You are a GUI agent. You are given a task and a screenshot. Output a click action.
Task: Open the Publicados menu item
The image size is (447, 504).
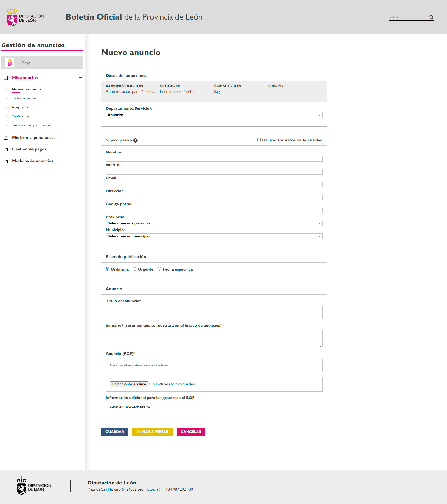tap(21, 116)
